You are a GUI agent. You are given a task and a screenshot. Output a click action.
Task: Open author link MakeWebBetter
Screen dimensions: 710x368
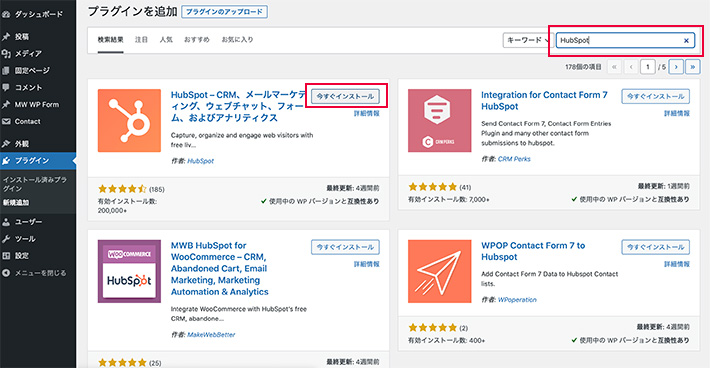point(211,335)
